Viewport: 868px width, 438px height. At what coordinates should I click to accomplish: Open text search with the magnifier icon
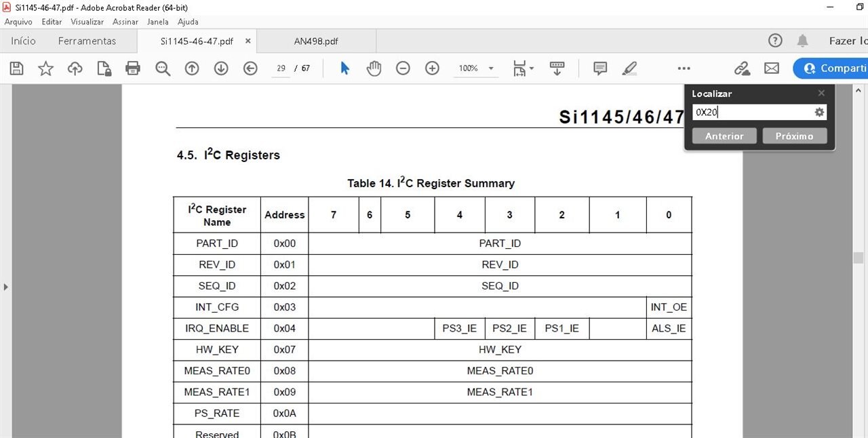163,68
